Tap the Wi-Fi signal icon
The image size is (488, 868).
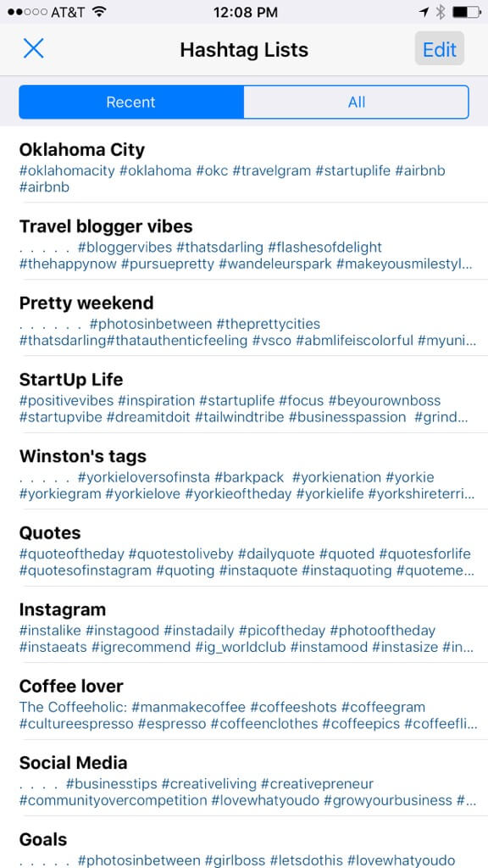pos(100,12)
